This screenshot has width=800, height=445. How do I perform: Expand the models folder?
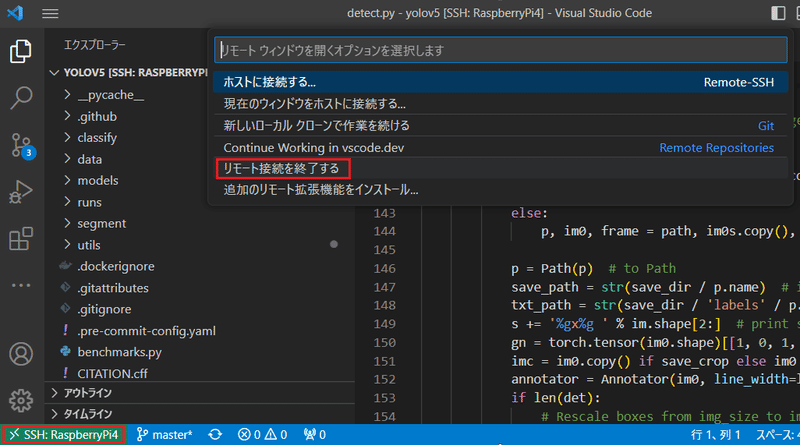(97, 181)
